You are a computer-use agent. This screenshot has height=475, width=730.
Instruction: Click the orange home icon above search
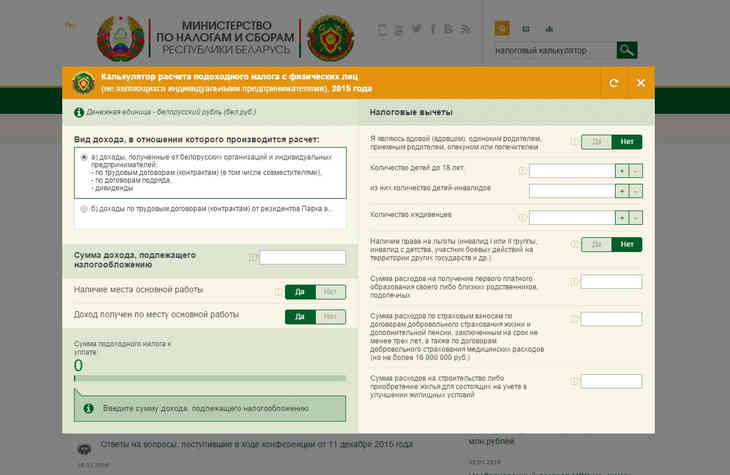[x=502, y=29]
